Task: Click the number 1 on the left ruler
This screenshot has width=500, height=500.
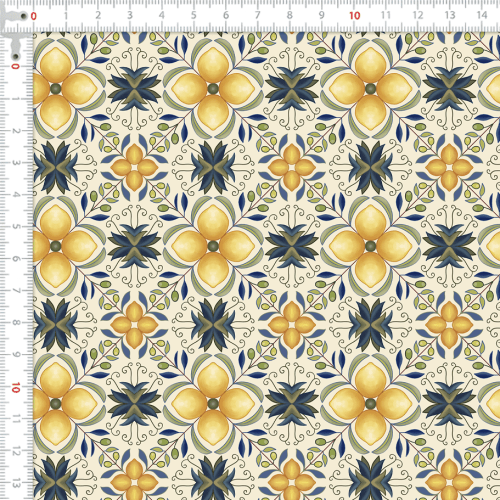Action: point(15,99)
